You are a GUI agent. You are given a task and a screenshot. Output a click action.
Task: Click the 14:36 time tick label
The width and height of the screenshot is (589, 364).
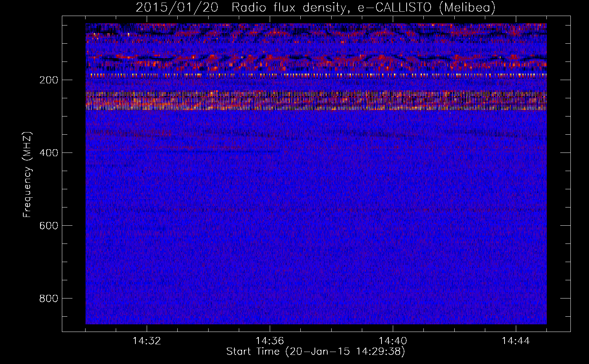tap(270, 341)
